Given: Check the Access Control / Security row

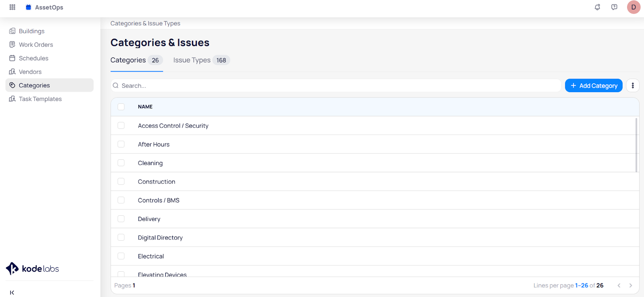Looking at the screenshot, I should click(121, 126).
